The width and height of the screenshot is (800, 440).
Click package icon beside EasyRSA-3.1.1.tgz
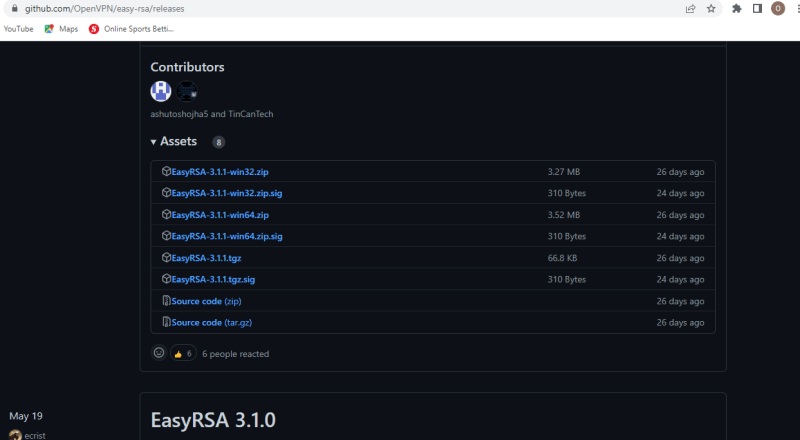pos(166,258)
